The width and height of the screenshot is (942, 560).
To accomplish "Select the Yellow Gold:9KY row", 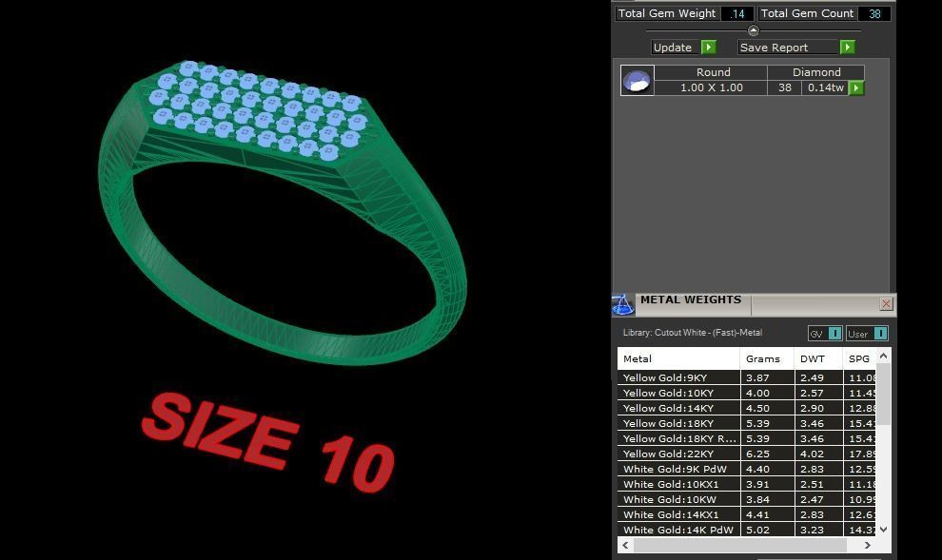I will pyautogui.click(x=747, y=377).
